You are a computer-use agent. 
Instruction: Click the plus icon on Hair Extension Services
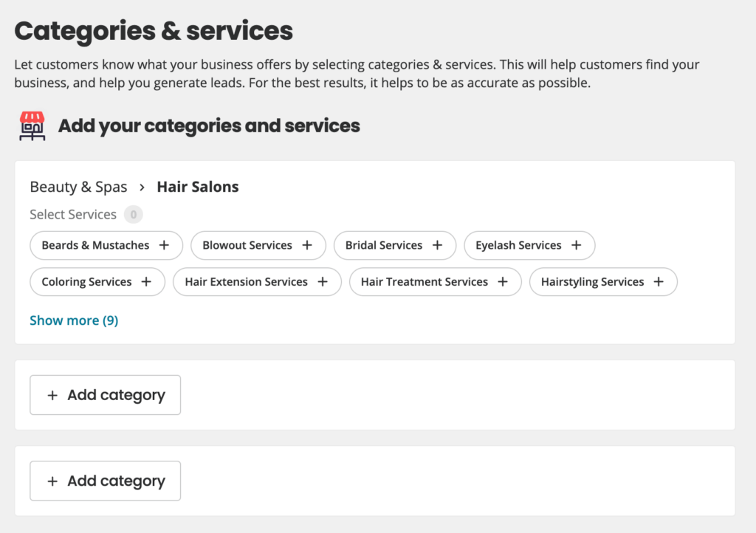[323, 282]
